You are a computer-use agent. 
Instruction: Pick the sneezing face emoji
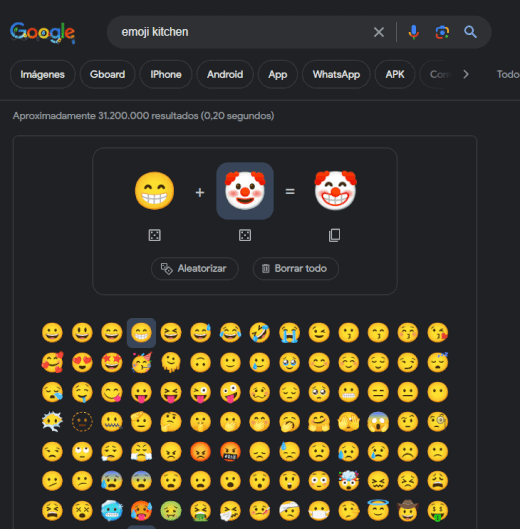[x=230, y=511]
